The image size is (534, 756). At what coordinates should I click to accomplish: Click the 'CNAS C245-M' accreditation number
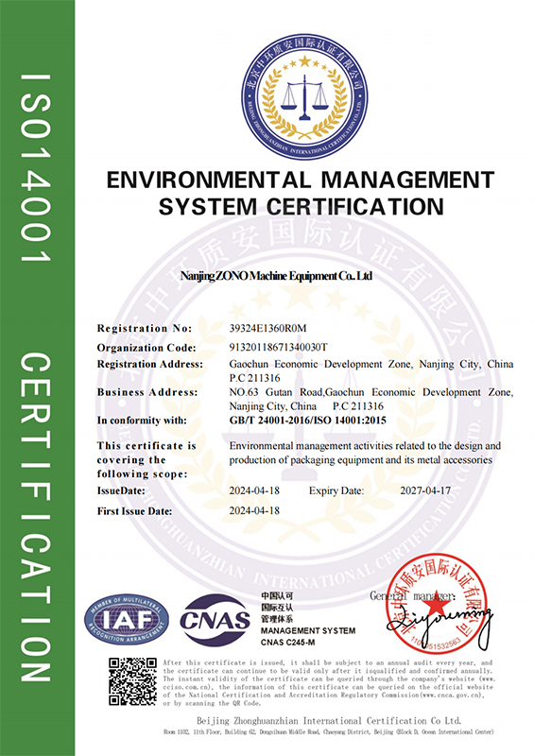coord(288,643)
